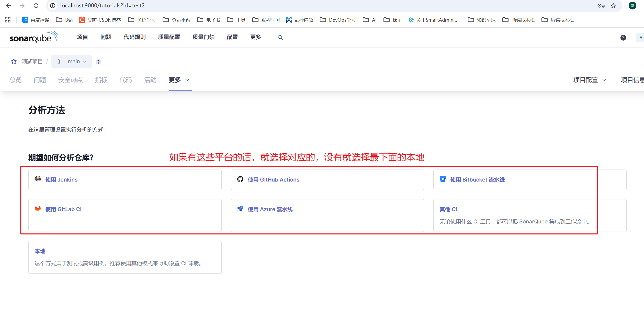
Task: Open the user account avatar A
Action: (640, 38)
